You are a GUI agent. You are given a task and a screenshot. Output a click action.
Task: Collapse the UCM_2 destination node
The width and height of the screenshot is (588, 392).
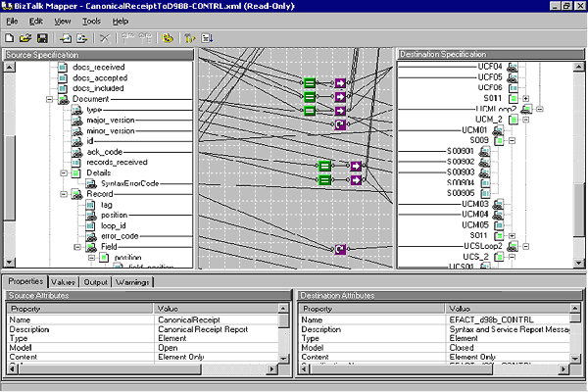click(x=526, y=120)
